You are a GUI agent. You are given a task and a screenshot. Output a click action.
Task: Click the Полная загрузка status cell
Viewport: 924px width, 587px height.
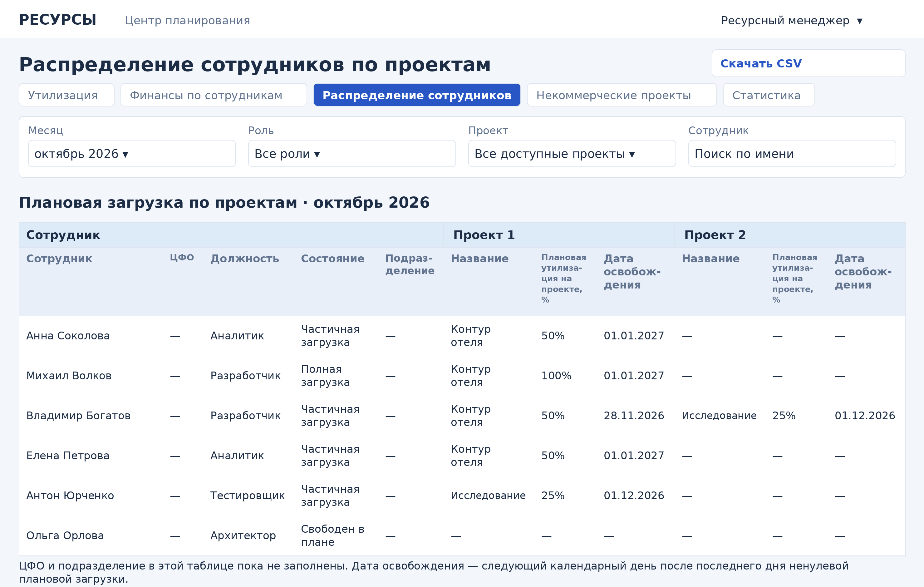pyautogui.click(x=325, y=376)
